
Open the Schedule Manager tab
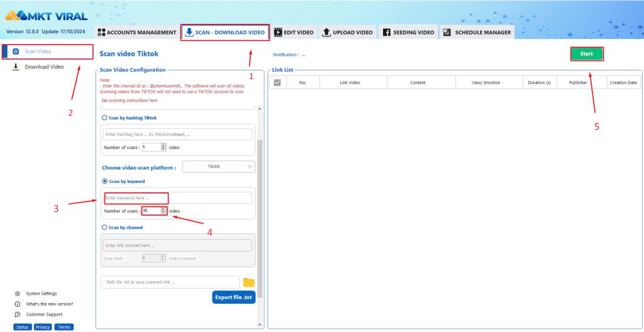[x=477, y=33]
